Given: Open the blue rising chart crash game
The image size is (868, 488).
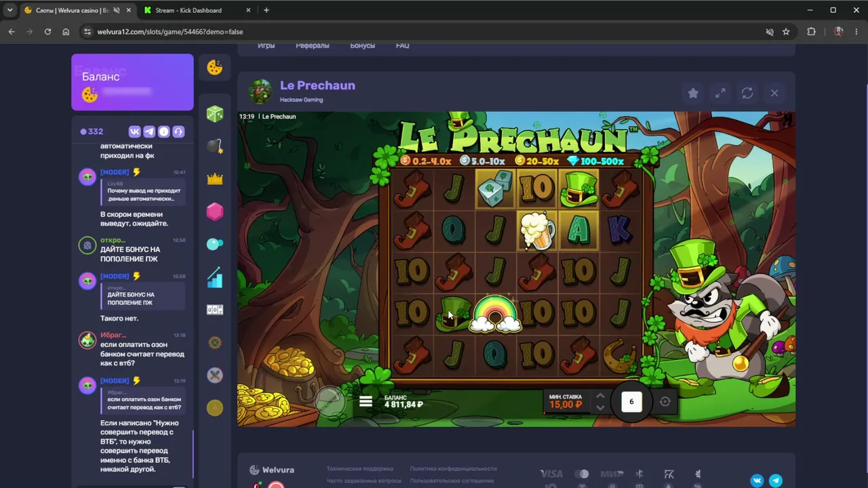Looking at the screenshot, I should [x=215, y=277].
